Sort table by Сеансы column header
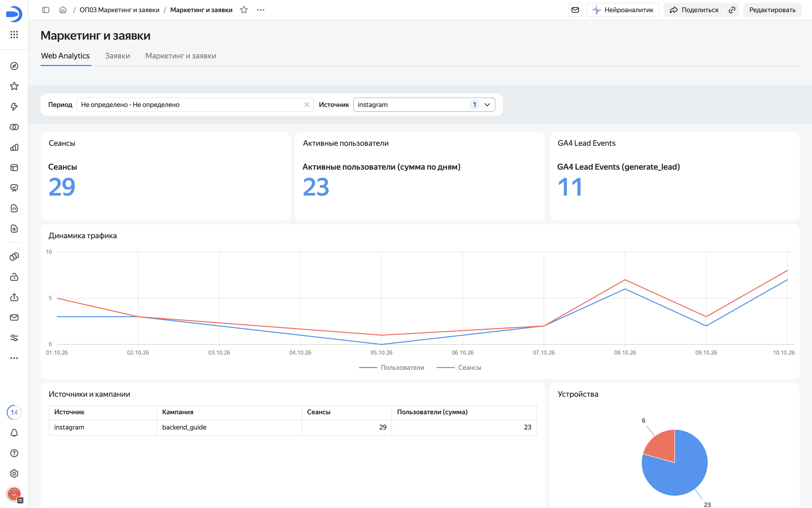812x508 pixels. [x=347, y=412]
